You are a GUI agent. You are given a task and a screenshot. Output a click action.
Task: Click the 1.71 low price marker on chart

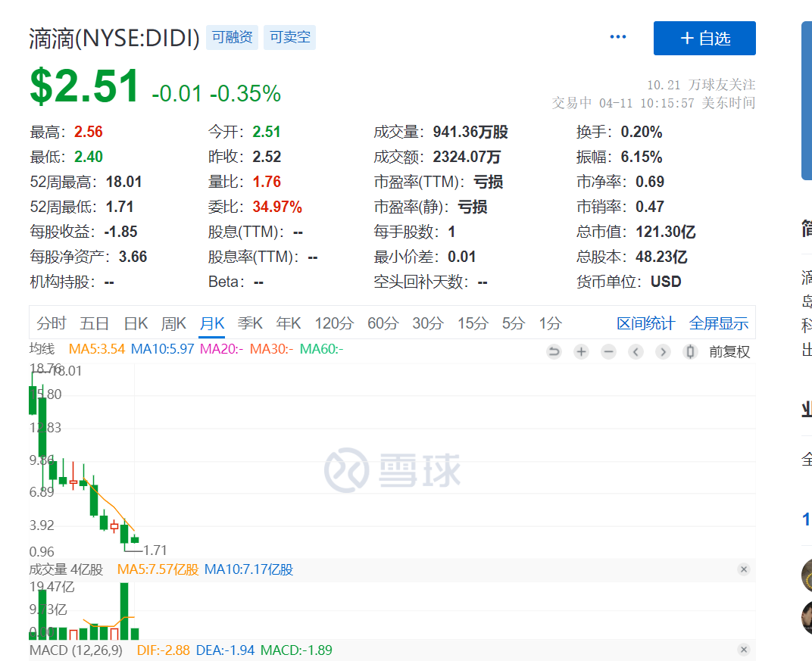pos(155,550)
